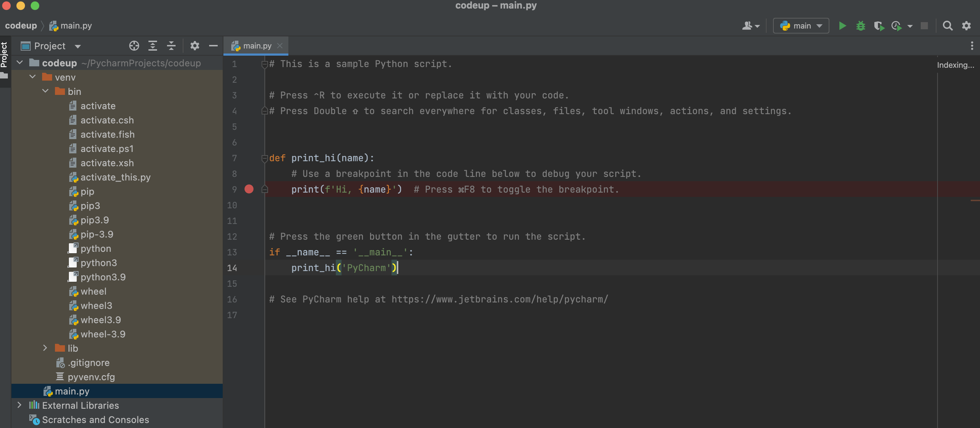Toggle the breakpoint on line 9
Screen dimensions: 980x428
(x=249, y=189)
